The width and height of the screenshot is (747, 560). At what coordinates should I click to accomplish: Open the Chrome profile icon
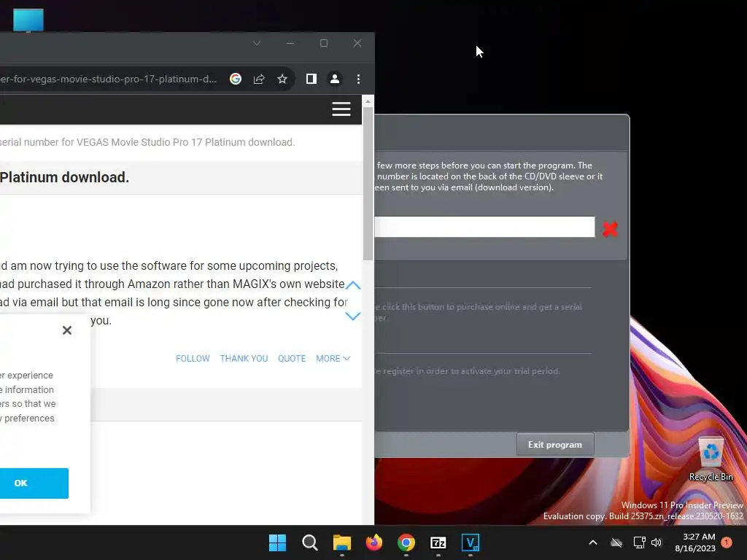(335, 79)
